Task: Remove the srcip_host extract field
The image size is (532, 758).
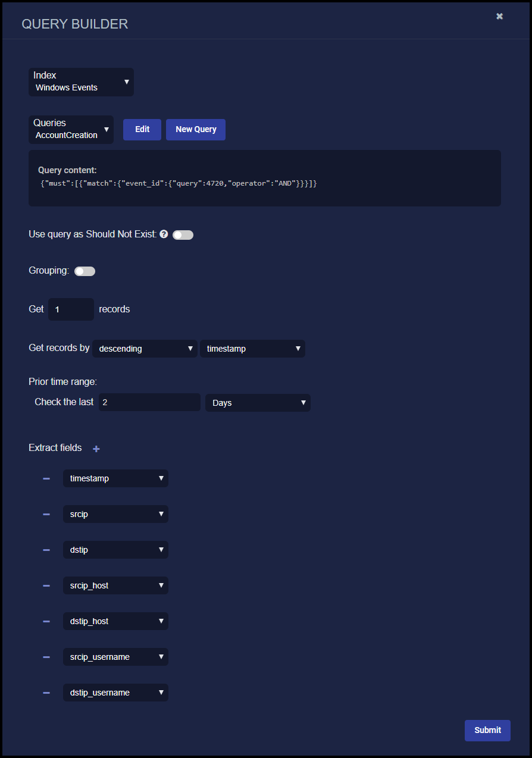Action: pyautogui.click(x=46, y=585)
